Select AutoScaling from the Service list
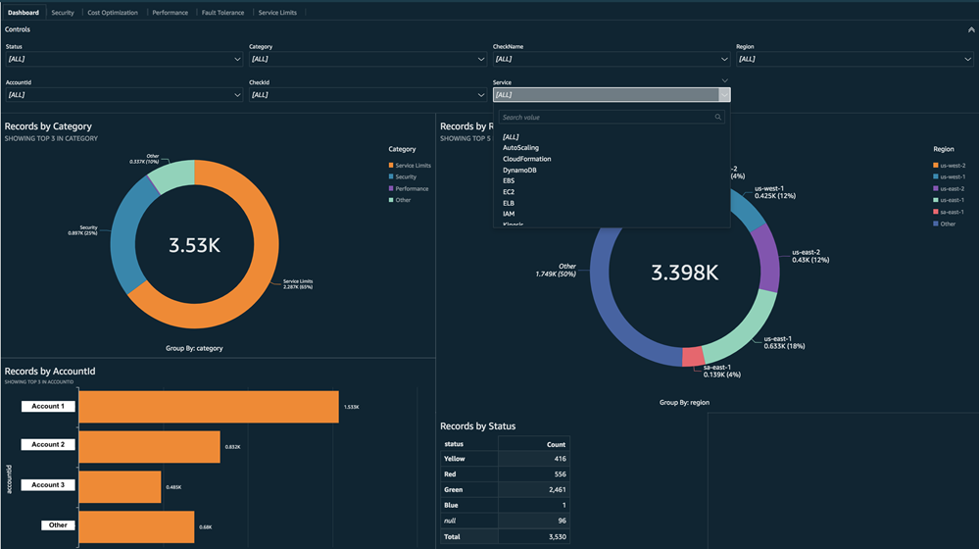This screenshot has height=549, width=980. tap(520, 148)
